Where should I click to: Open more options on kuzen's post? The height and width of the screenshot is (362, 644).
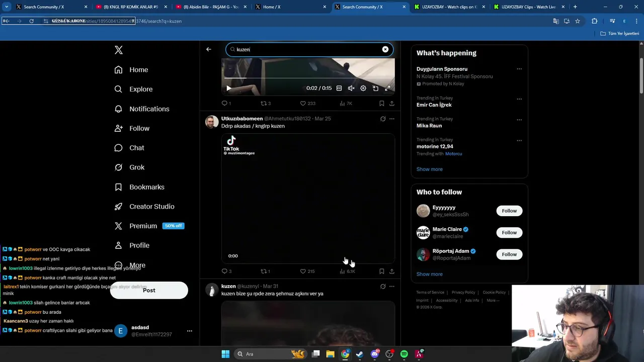pos(392,287)
